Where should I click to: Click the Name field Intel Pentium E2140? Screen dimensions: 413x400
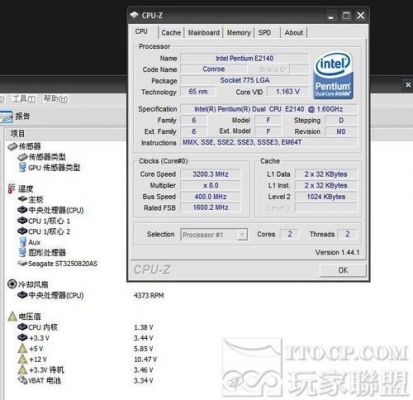245,58
